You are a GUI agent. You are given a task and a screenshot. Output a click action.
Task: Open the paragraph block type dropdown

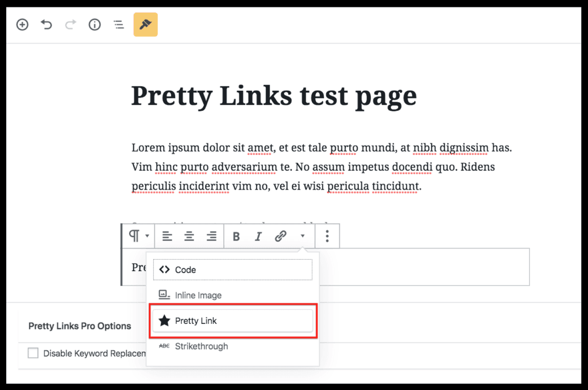(x=138, y=236)
